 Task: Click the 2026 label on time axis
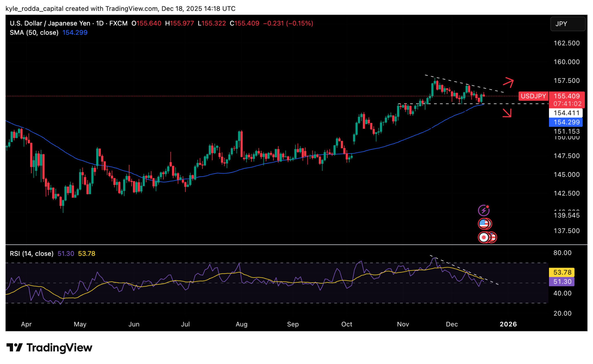tap(508, 324)
